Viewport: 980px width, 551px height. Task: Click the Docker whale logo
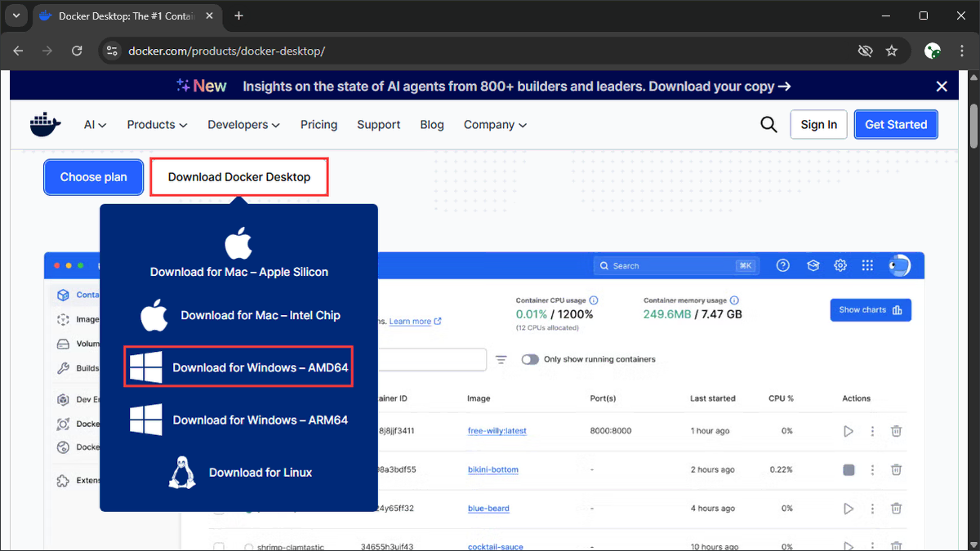point(45,125)
